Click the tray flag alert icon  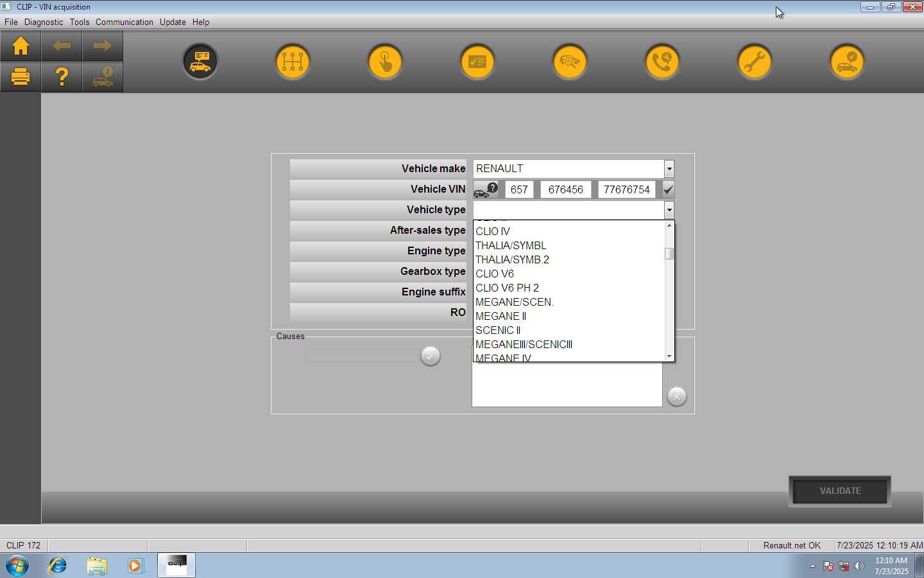pos(828,566)
